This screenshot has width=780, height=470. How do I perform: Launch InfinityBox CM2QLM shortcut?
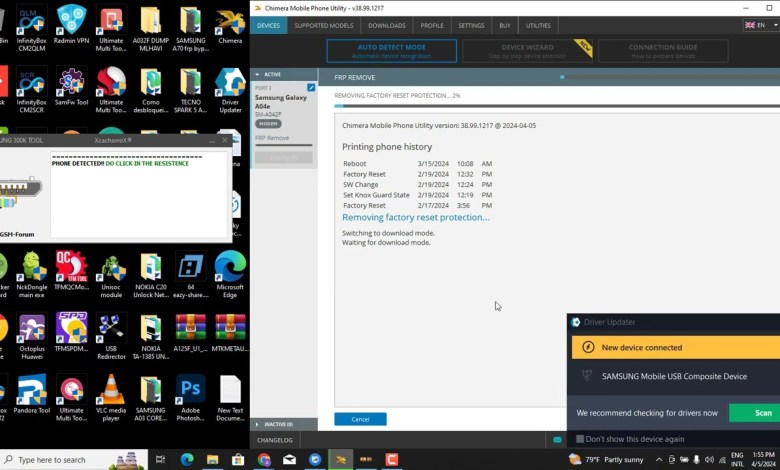point(31,28)
